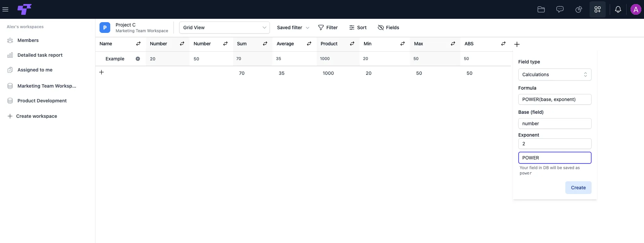Viewport: 644px width, 243px height.
Task: Open the Formula POWER selector
Action: pyautogui.click(x=555, y=99)
